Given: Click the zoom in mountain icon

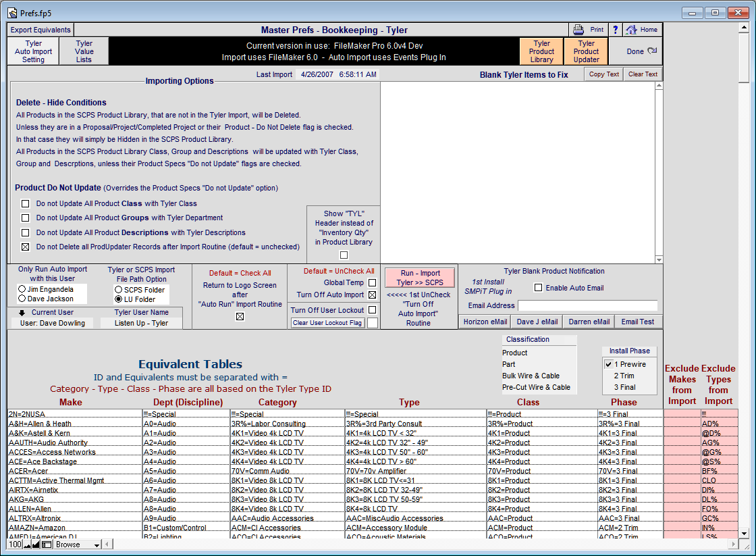Looking at the screenshot, I should click(36, 545).
